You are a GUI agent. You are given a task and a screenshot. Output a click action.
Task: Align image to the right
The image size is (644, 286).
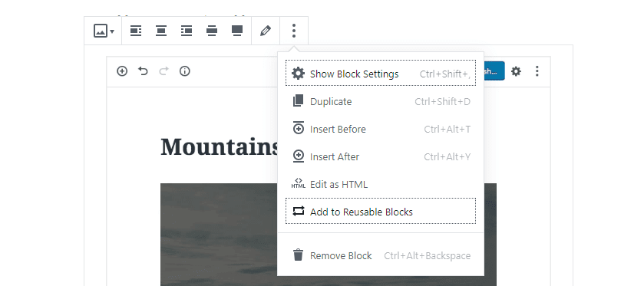(187, 31)
